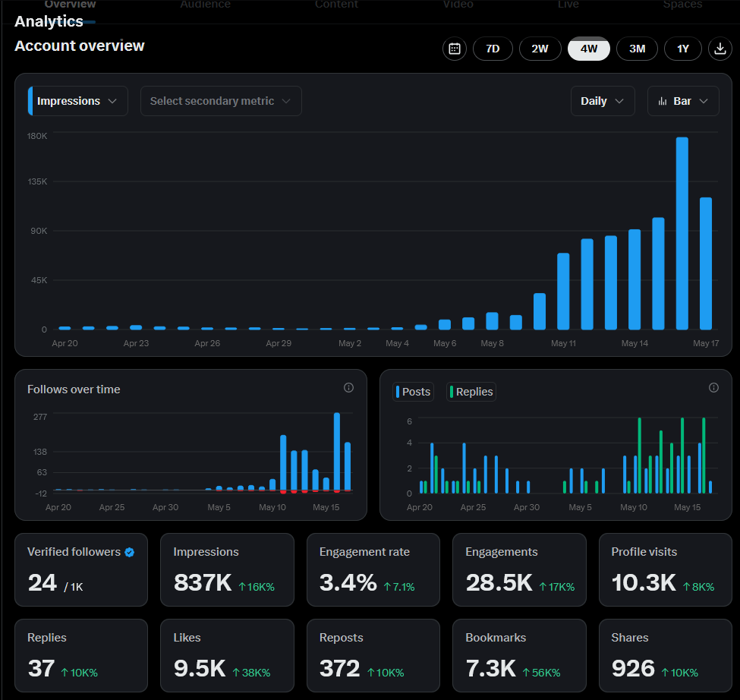Click the tallest impressions bar near 180K
The image size is (740, 700).
tap(682, 233)
